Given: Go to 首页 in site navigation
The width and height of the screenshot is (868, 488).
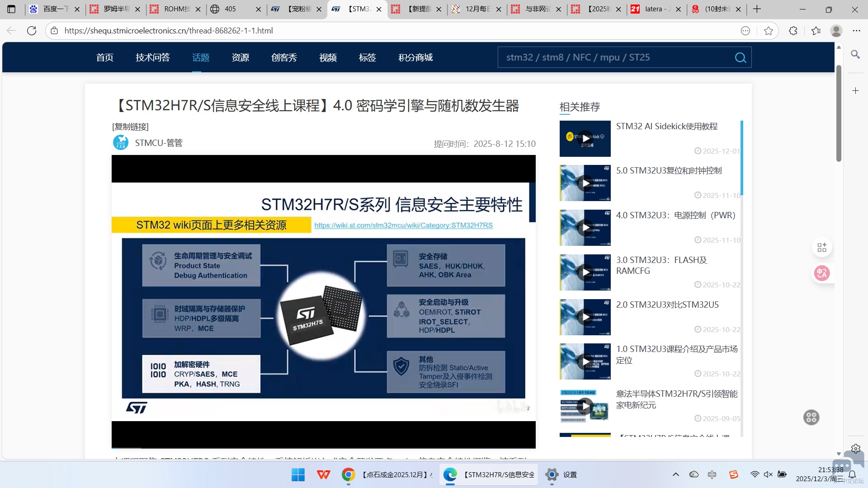Looking at the screenshot, I should click(105, 57).
